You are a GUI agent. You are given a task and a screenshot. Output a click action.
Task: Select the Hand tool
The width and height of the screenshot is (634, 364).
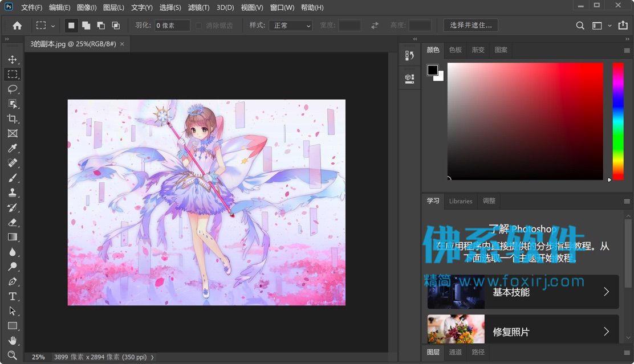(13, 341)
